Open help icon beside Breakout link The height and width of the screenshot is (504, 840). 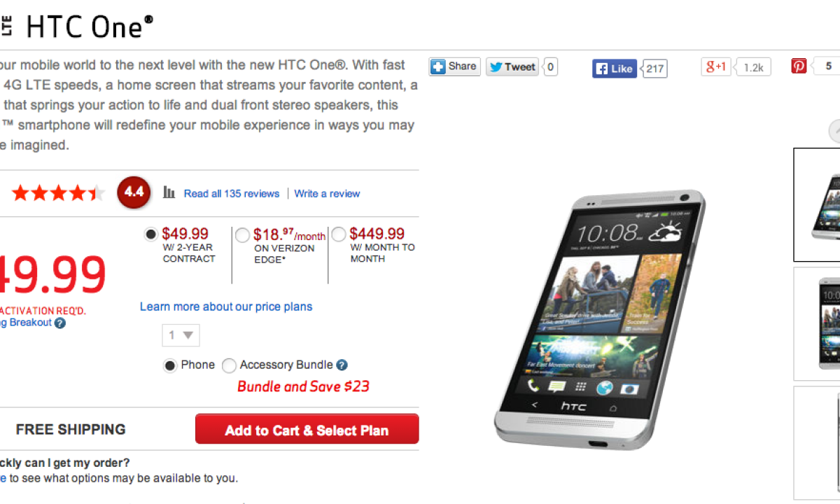pos(60,323)
